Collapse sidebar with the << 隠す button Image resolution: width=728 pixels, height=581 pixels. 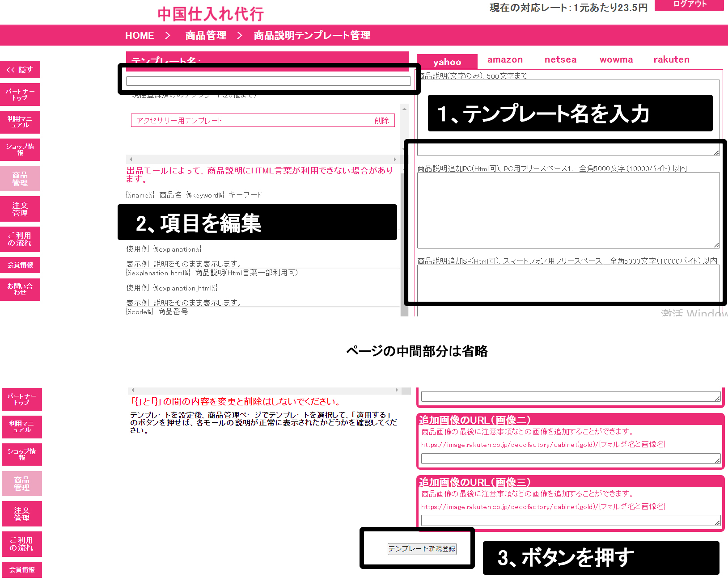coord(20,70)
